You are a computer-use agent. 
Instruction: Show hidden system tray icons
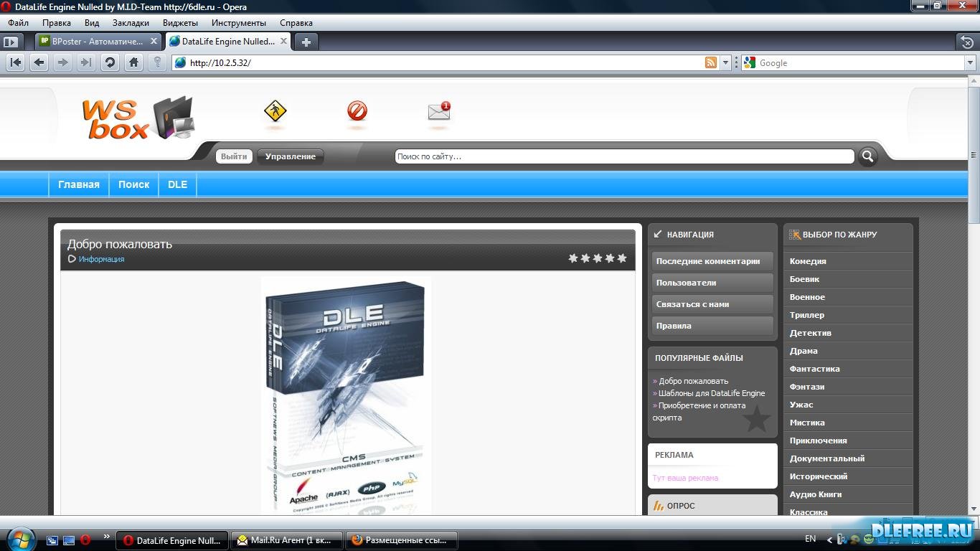coord(830,540)
